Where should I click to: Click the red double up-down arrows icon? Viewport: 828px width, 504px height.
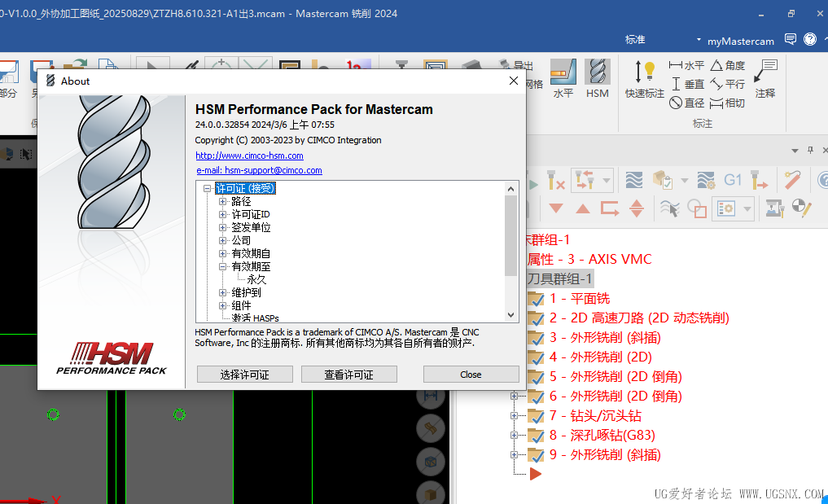pos(637,208)
